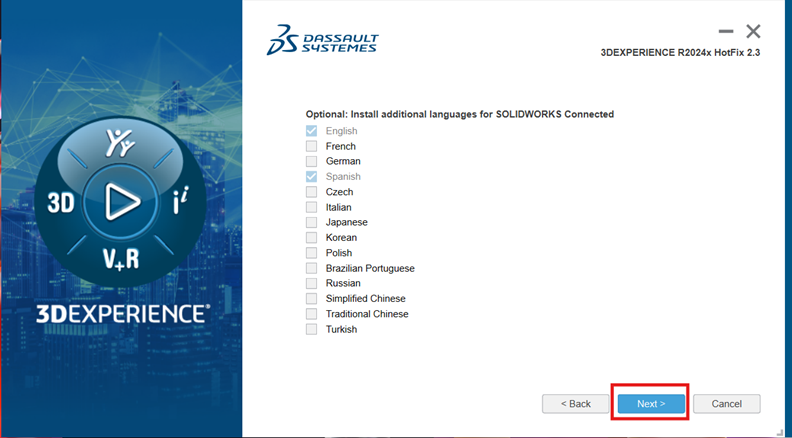The height and width of the screenshot is (438, 792).
Task: Tick the Turkish language checkbox
Action: click(312, 329)
